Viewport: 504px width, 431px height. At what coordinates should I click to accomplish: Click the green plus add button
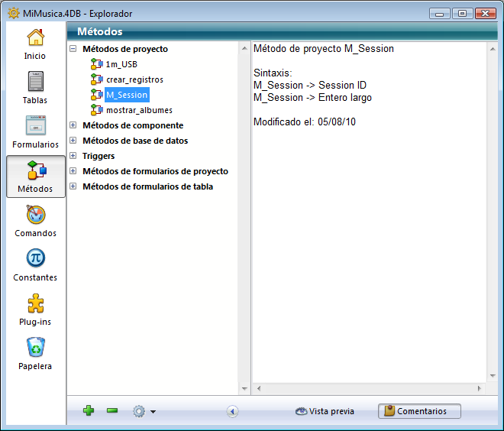pos(89,411)
